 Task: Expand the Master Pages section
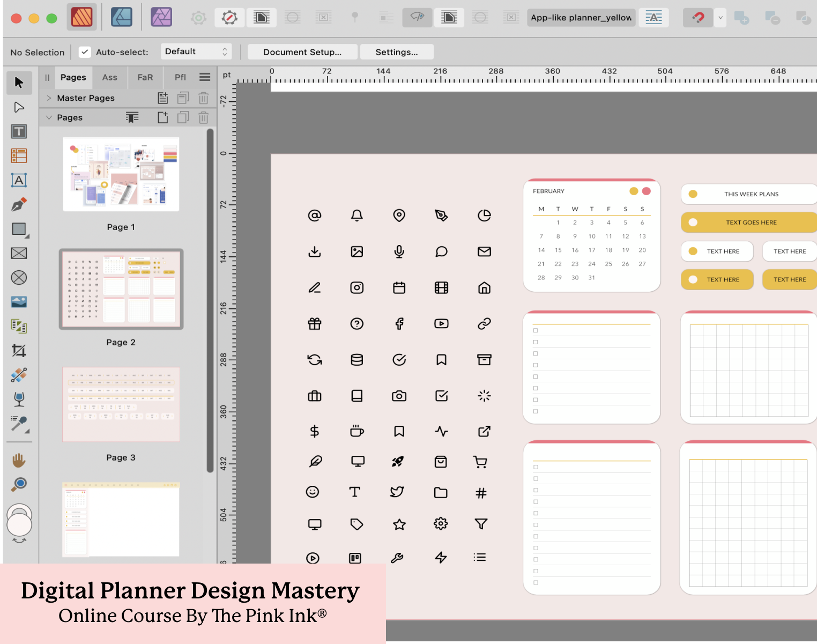point(49,98)
